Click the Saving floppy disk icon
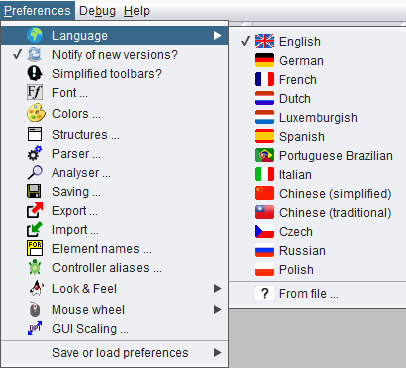Image resolution: width=406 pixels, height=368 pixels. [x=35, y=191]
